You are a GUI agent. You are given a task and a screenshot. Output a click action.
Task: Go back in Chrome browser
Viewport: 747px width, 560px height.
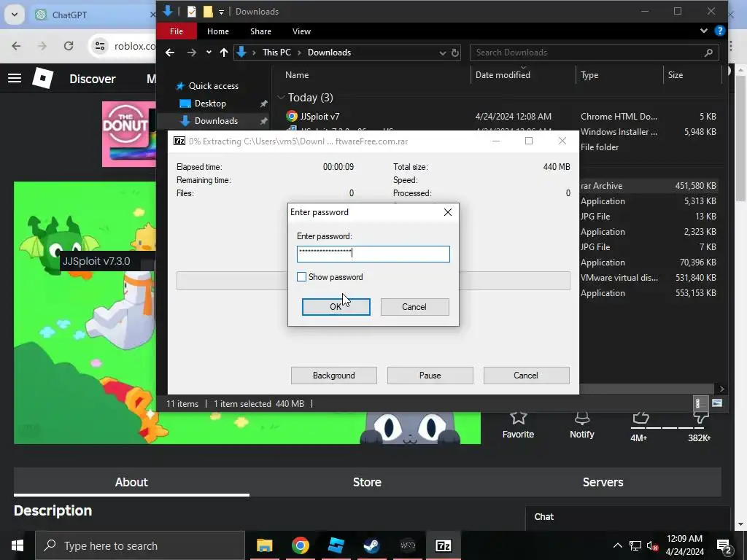tap(16, 46)
